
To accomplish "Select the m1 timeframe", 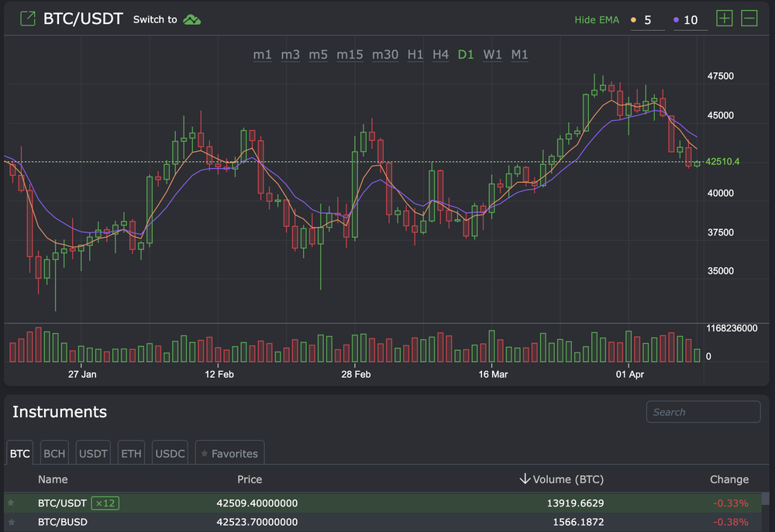I will click(x=263, y=54).
